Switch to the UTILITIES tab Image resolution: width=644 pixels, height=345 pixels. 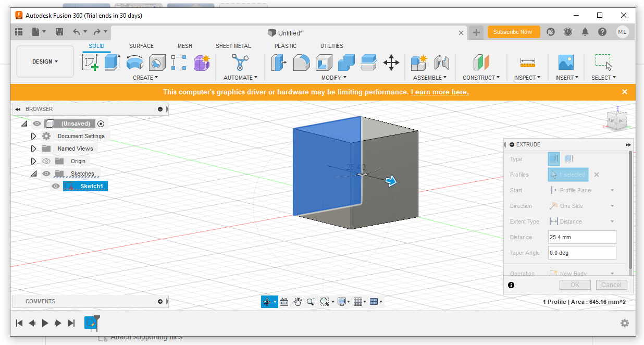[x=332, y=46]
